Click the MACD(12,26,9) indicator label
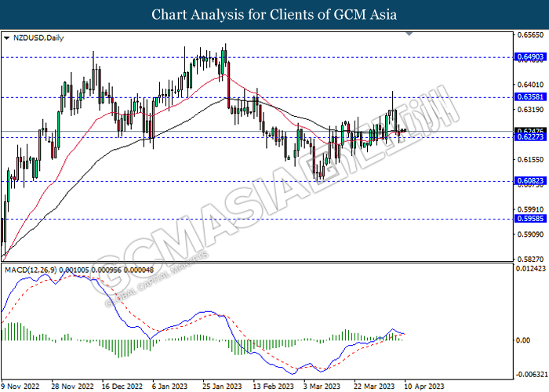Viewport: 549px width, 392px height. click(x=78, y=270)
